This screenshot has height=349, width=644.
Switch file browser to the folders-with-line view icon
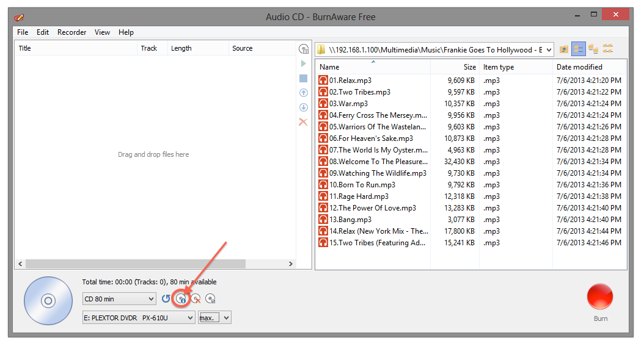click(593, 49)
